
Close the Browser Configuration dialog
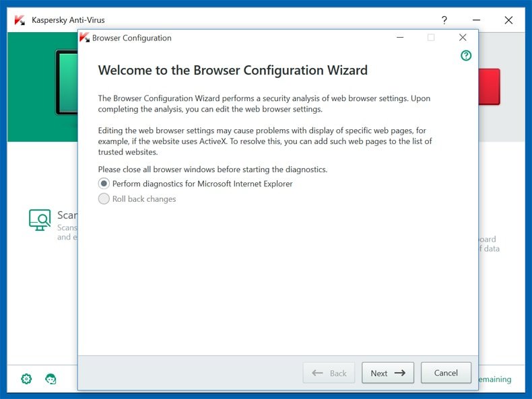(463, 37)
